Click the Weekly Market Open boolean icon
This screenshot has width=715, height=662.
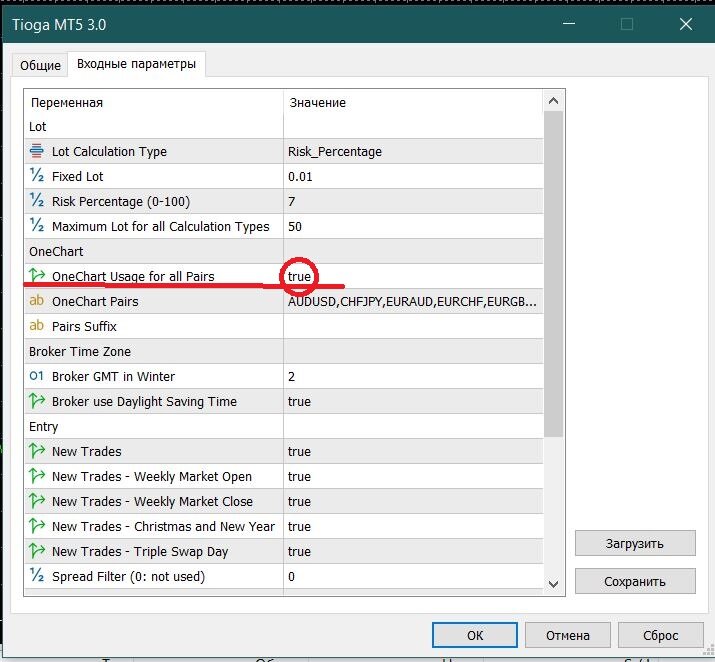36,476
